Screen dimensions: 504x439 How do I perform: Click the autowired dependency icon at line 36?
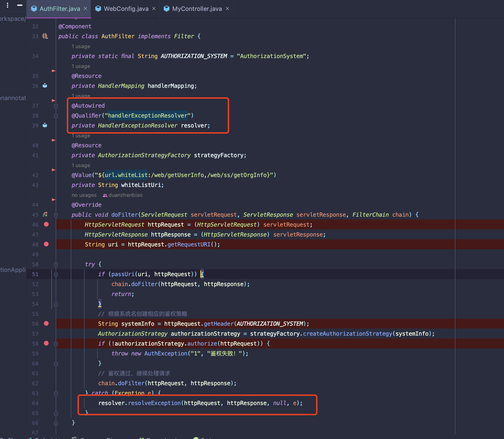[45, 86]
